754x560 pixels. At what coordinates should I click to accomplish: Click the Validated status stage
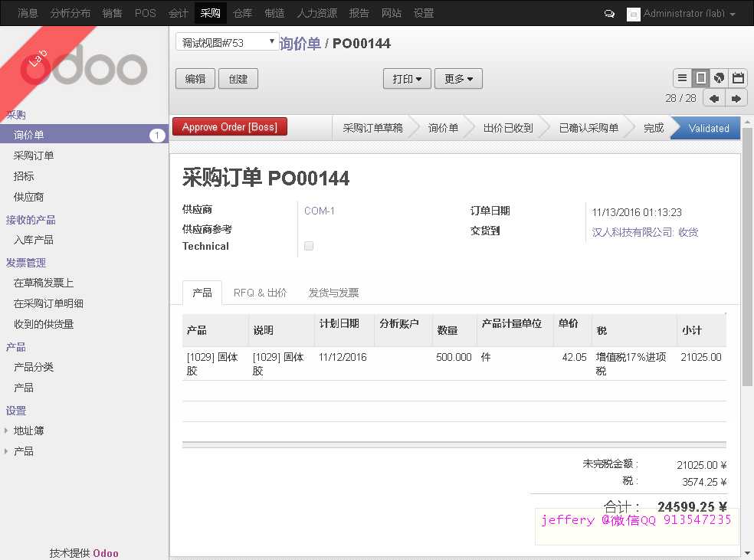click(708, 129)
